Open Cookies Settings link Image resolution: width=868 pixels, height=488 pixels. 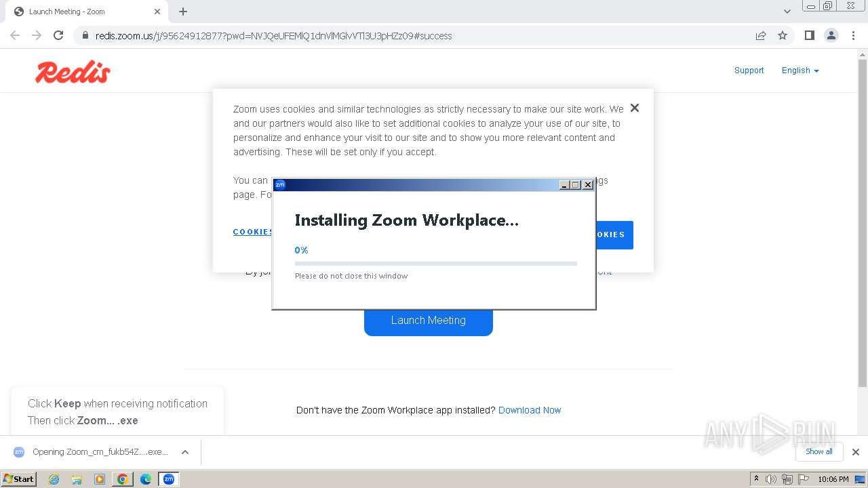point(253,232)
